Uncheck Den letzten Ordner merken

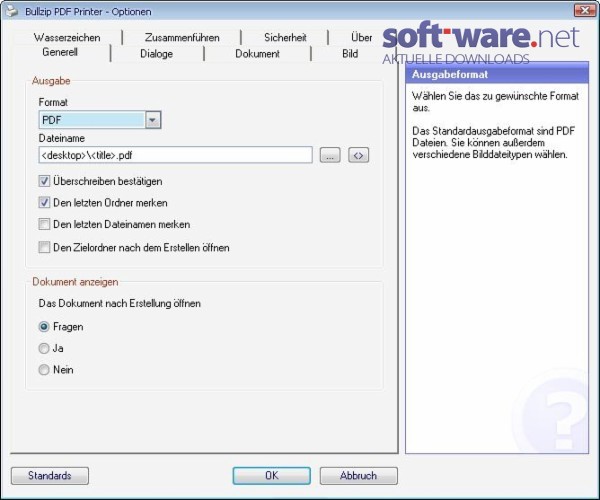[x=44, y=202]
